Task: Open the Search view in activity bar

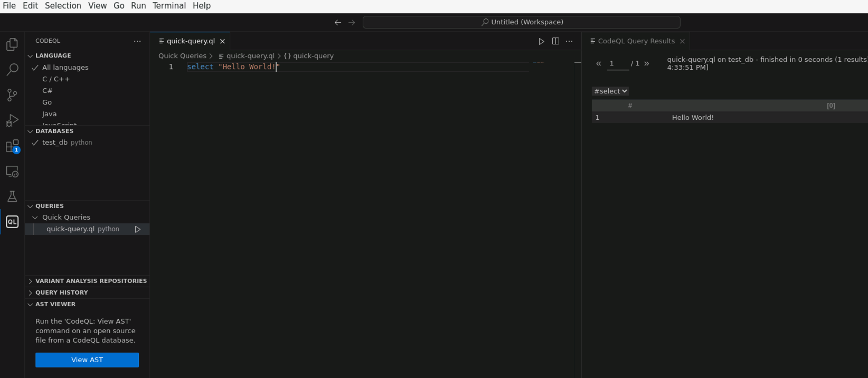Action: pos(12,70)
